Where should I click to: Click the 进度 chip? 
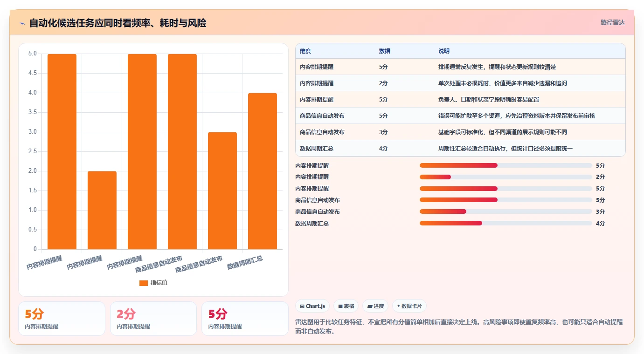375,306
